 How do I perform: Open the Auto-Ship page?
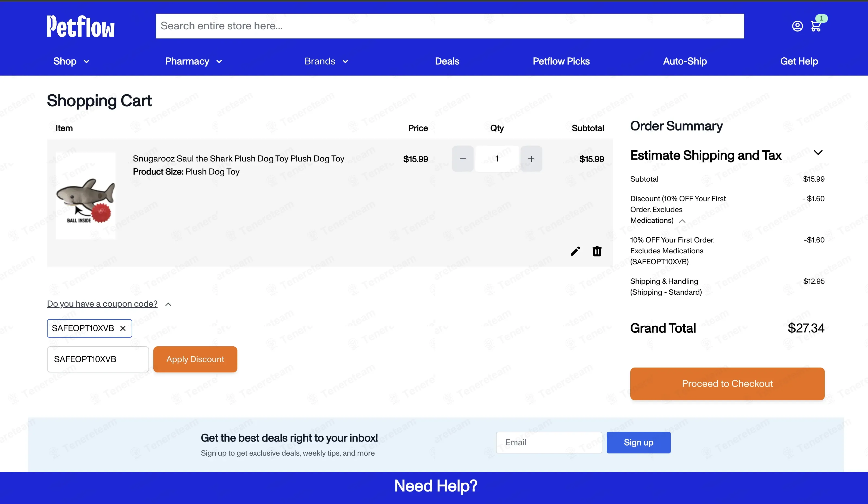(x=685, y=61)
